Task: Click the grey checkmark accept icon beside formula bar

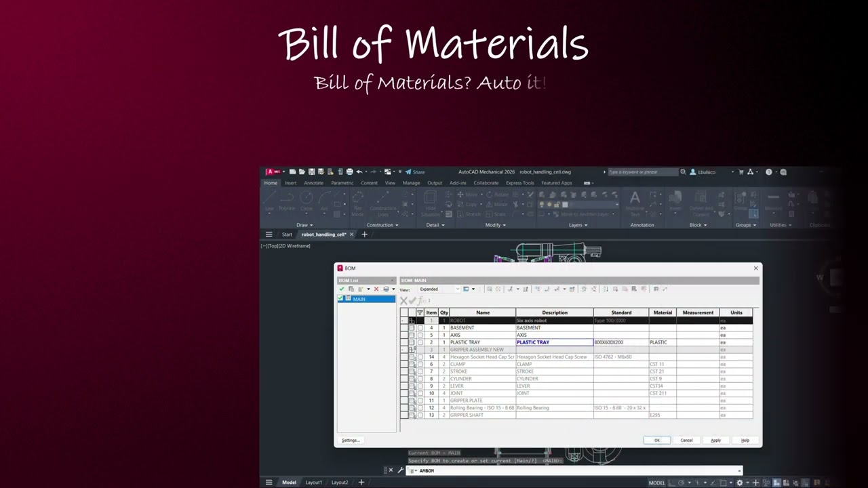Action: [x=412, y=300]
